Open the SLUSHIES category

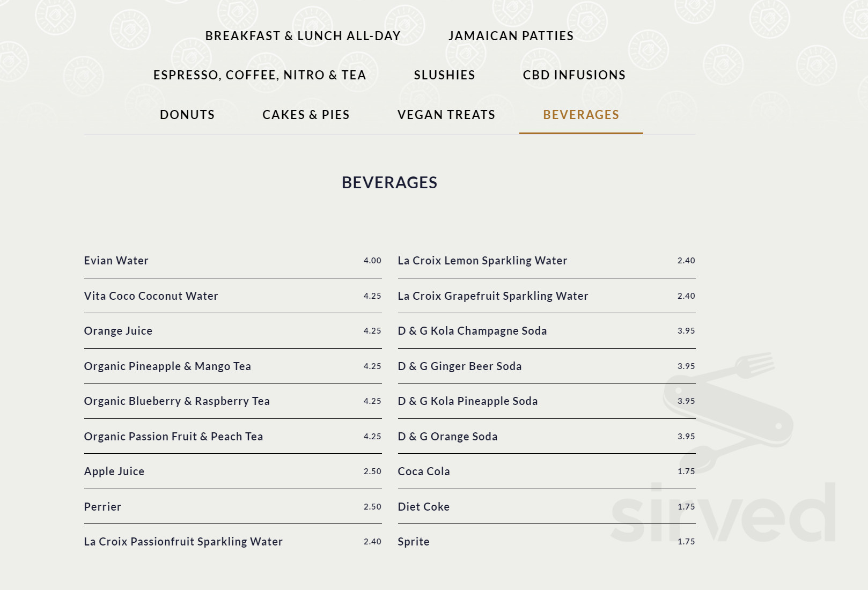point(444,75)
